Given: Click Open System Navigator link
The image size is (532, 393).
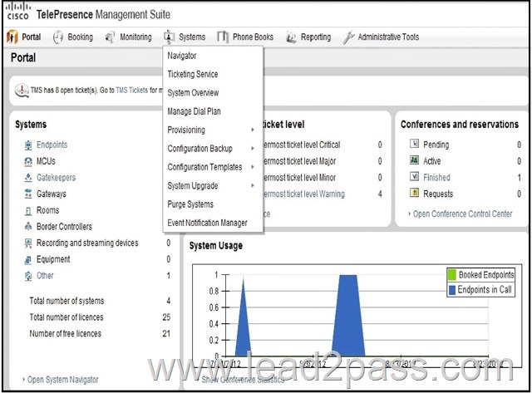Looking at the screenshot, I should click(63, 380).
